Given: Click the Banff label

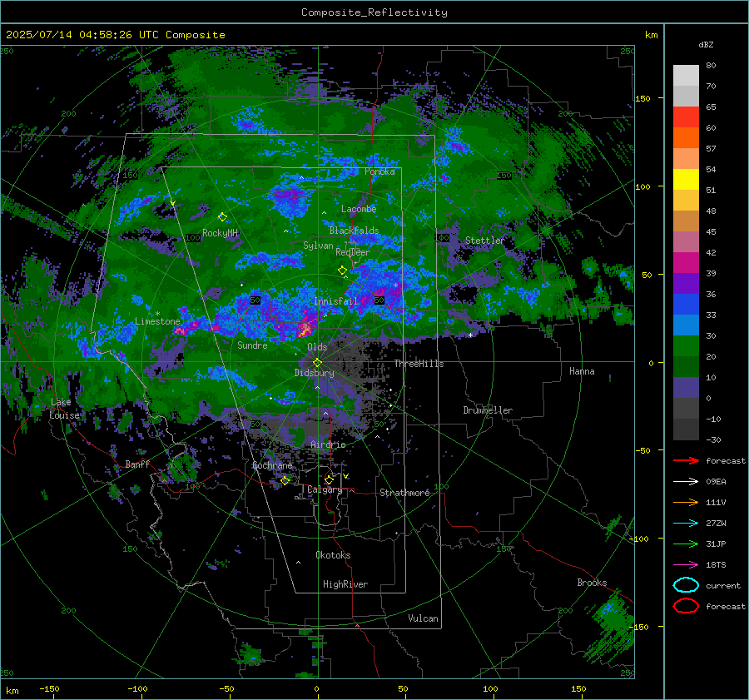Looking at the screenshot, I should 137,464.
